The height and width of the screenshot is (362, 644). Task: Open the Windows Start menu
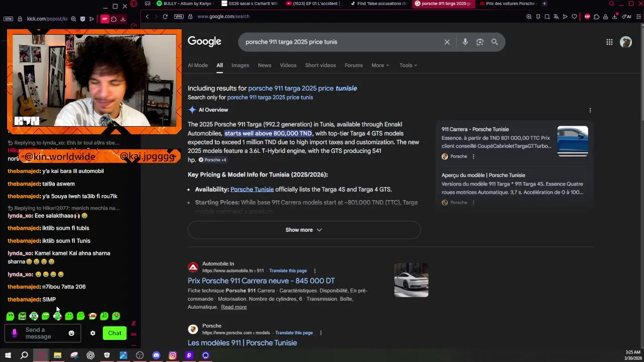point(8,355)
